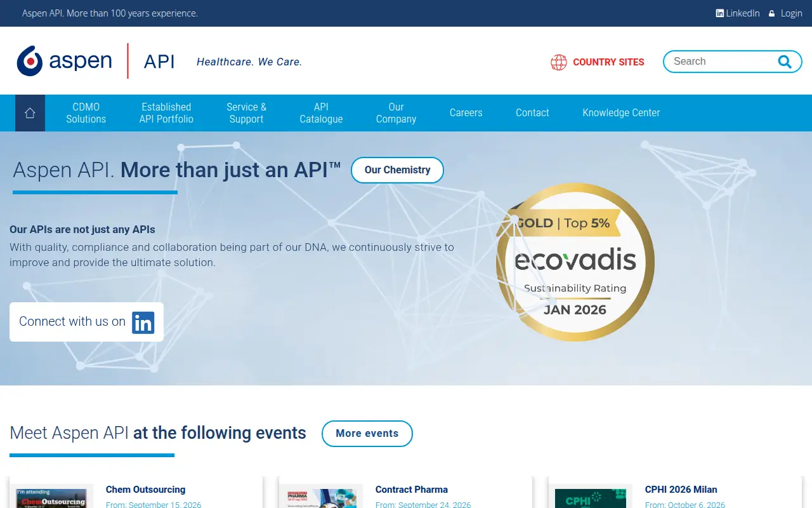This screenshot has height=508, width=812.
Task: Open the Knowledge Center page
Action: (x=621, y=113)
